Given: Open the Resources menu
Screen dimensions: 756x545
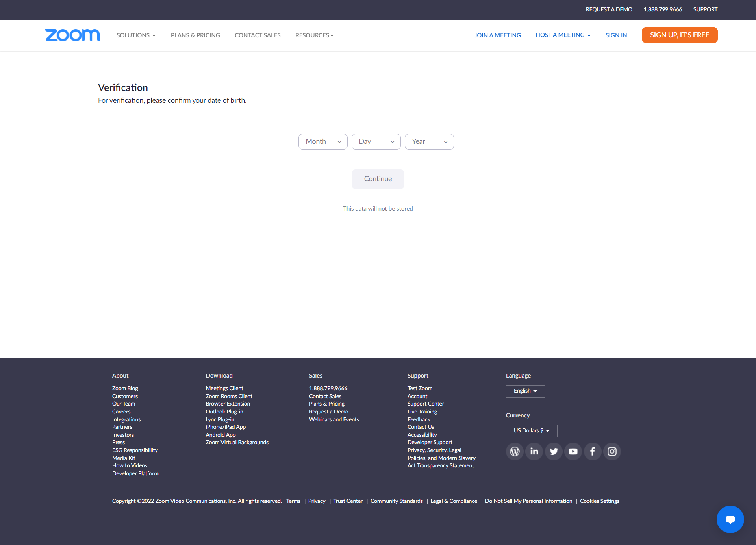Looking at the screenshot, I should point(315,35).
